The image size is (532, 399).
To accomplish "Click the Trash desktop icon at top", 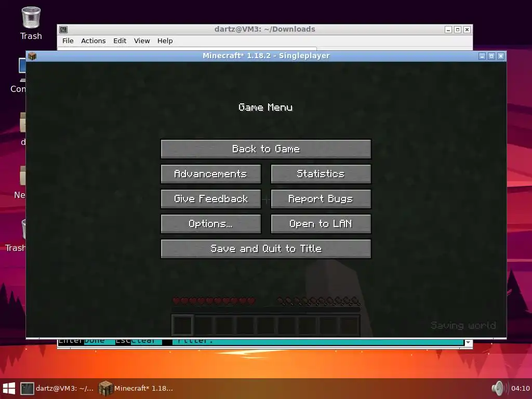I will [x=31, y=23].
